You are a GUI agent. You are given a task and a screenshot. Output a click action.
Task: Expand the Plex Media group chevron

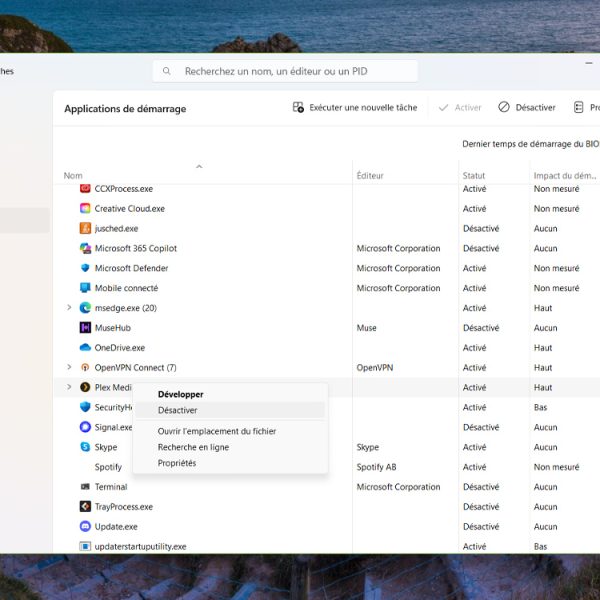tap(69, 387)
